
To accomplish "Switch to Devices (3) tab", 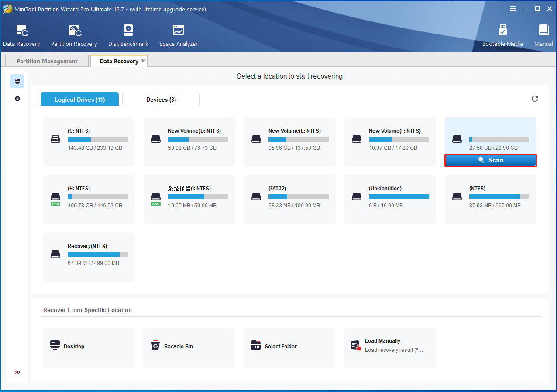I will (161, 99).
